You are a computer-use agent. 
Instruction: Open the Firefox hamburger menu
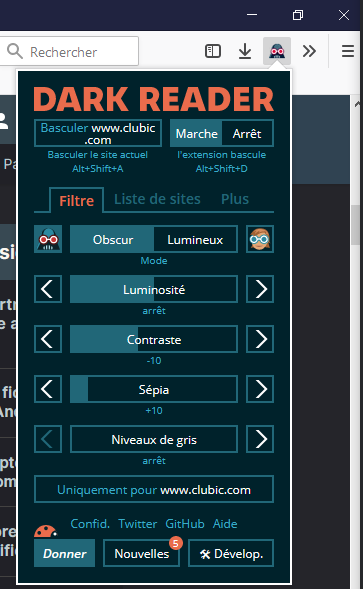pyautogui.click(x=348, y=51)
